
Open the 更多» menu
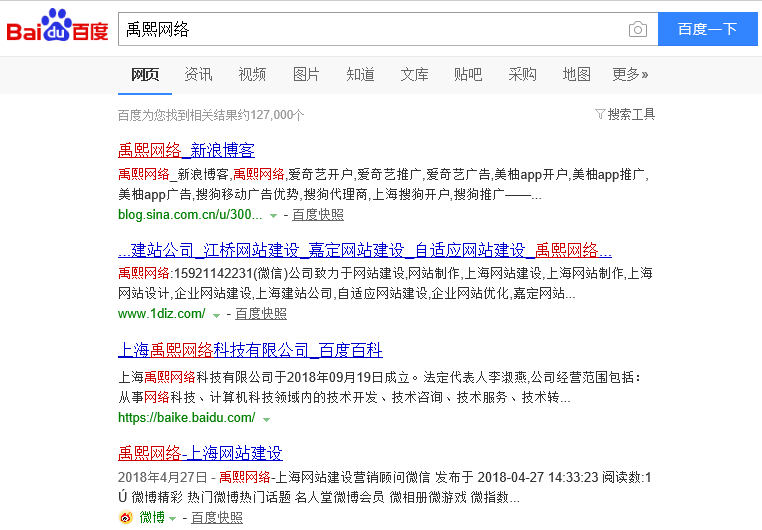pyautogui.click(x=630, y=74)
